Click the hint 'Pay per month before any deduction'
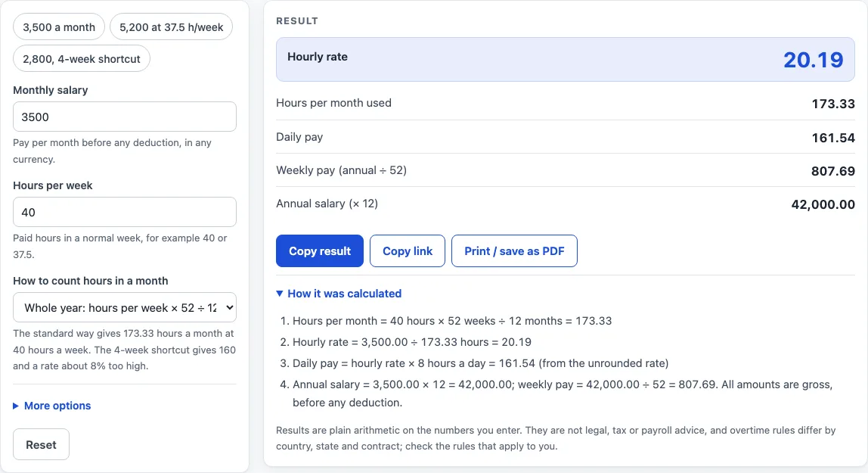The image size is (868, 473). 113,151
